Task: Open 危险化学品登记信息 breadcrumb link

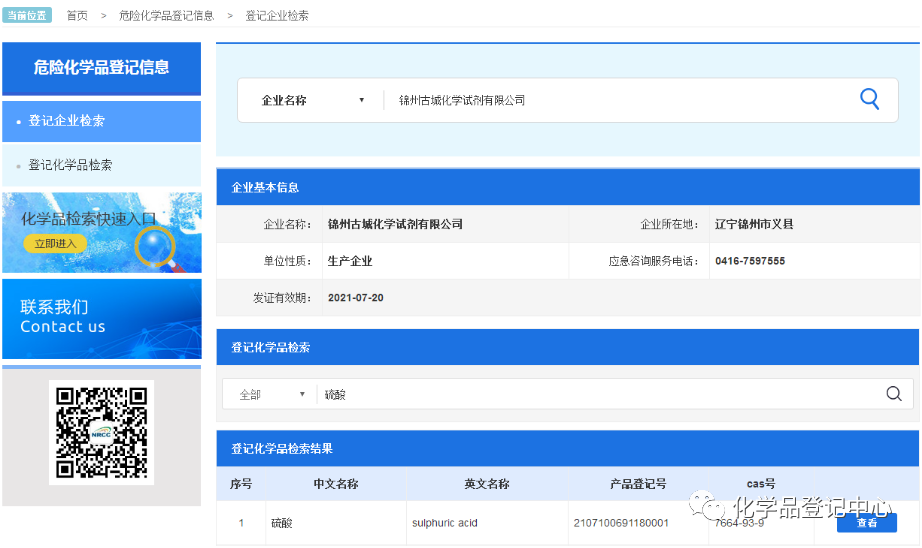Action: click(x=166, y=16)
